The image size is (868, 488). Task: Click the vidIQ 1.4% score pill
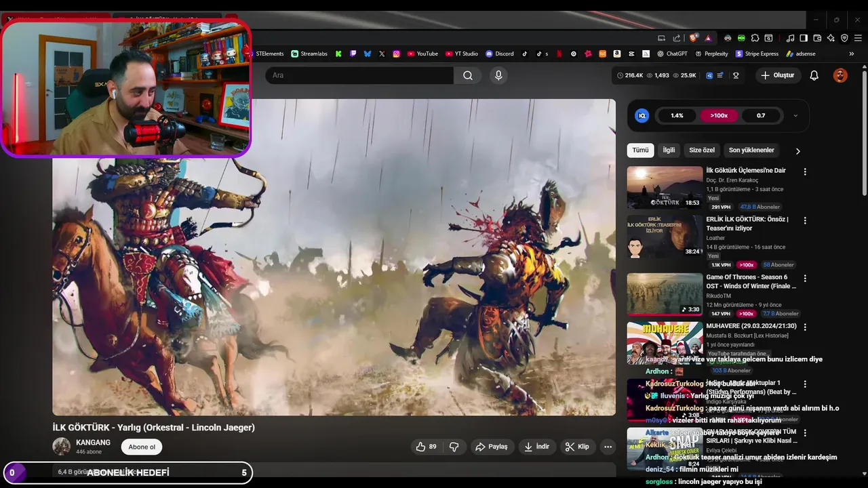coord(677,116)
